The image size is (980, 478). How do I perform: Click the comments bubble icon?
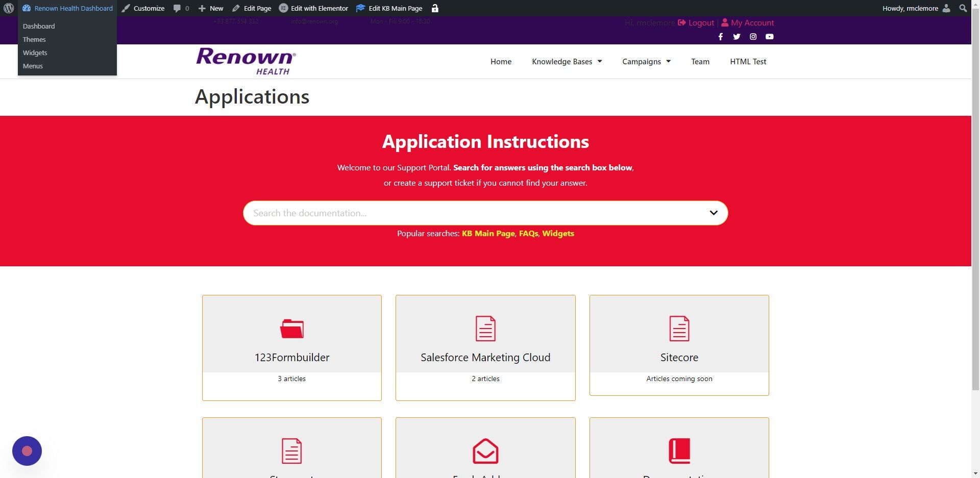point(177,8)
